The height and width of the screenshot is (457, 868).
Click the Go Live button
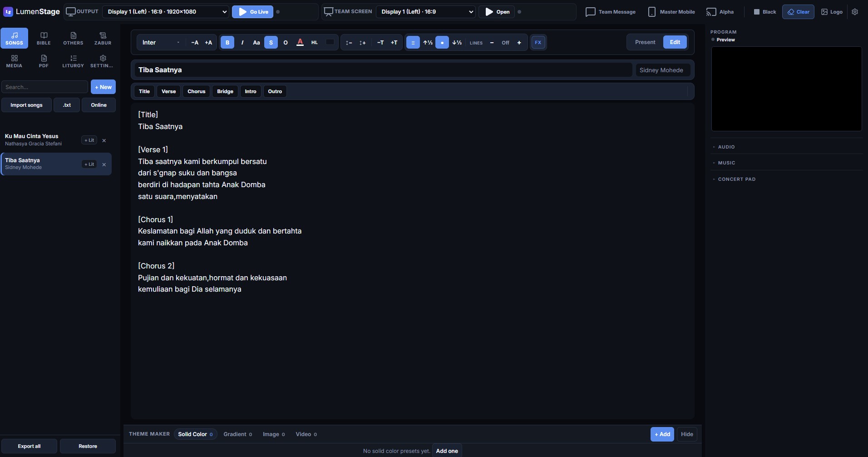coord(253,12)
